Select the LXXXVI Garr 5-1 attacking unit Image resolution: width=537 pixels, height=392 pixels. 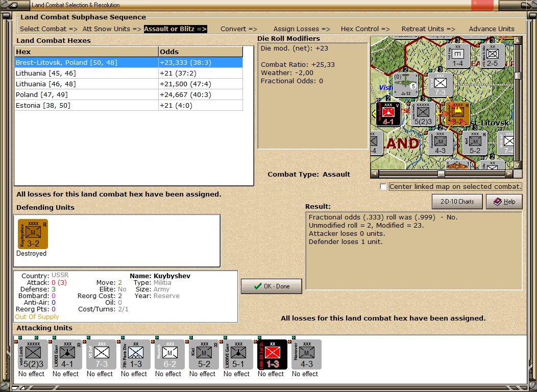238,355
